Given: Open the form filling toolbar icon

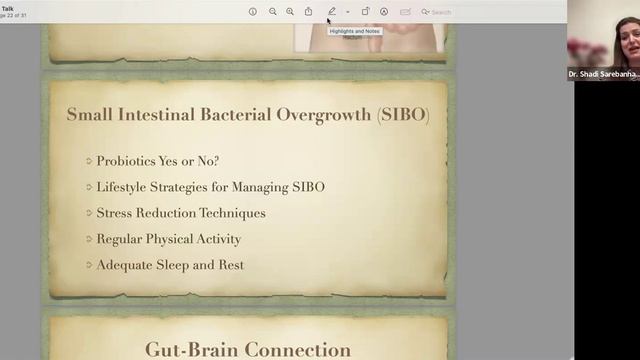Looking at the screenshot, I should 405,12.
